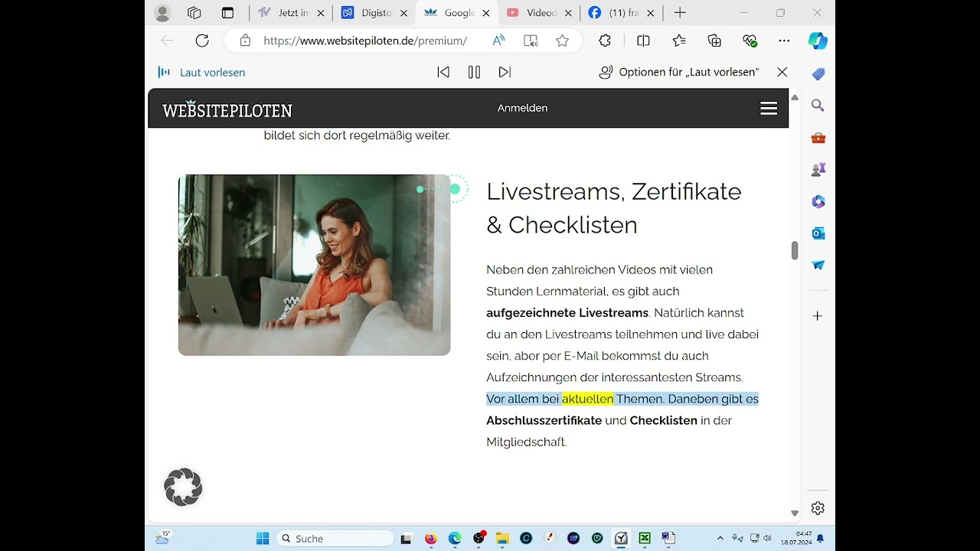Open the Windows Start menu
The width and height of the screenshot is (980, 551).
pyautogui.click(x=263, y=538)
